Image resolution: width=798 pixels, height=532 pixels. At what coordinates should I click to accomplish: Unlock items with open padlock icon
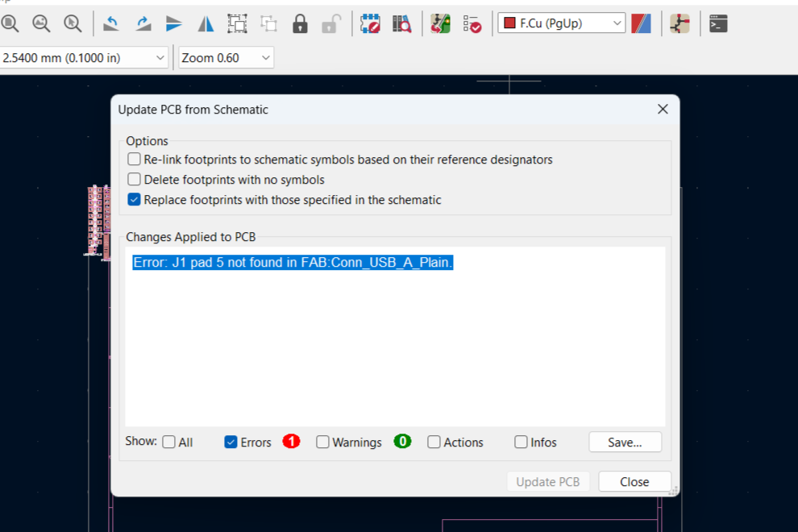pyautogui.click(x=331, y=23)
